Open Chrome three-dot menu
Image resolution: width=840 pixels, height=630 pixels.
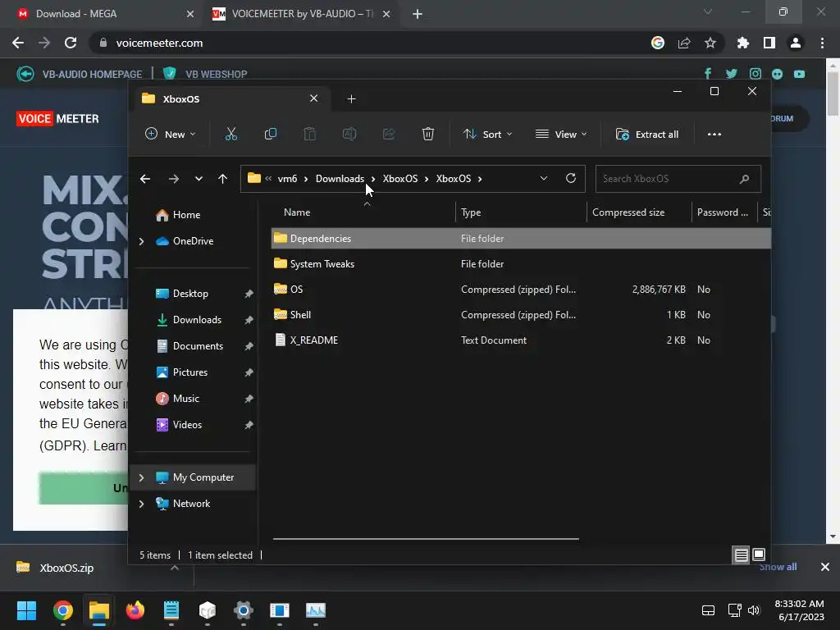tap(822, 43)
